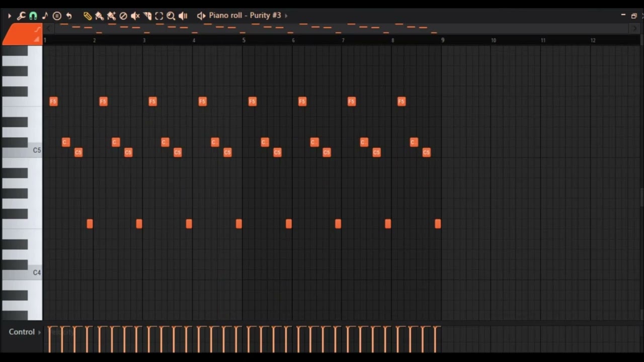The height and width of the screenshot is (362, 644).
Task: Select the Paint brush tool
Action: pyautogui.click(x=99, y=16)
